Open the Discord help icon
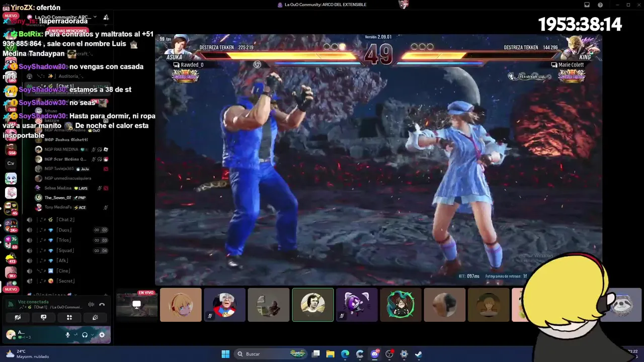The width and height of the screenshot is (644, 362). pyautogui.click(x=600, y=5)
